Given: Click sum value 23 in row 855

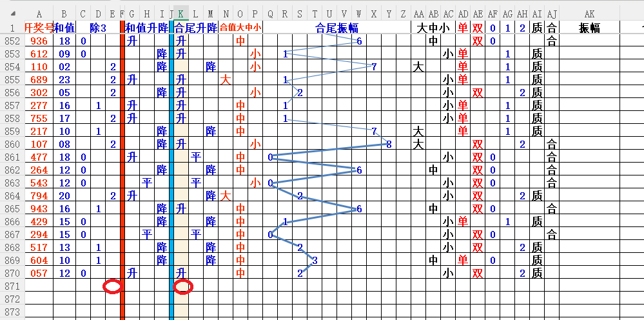Looking at the screenshot, I should pyautogui.click(x=64, y=80).
